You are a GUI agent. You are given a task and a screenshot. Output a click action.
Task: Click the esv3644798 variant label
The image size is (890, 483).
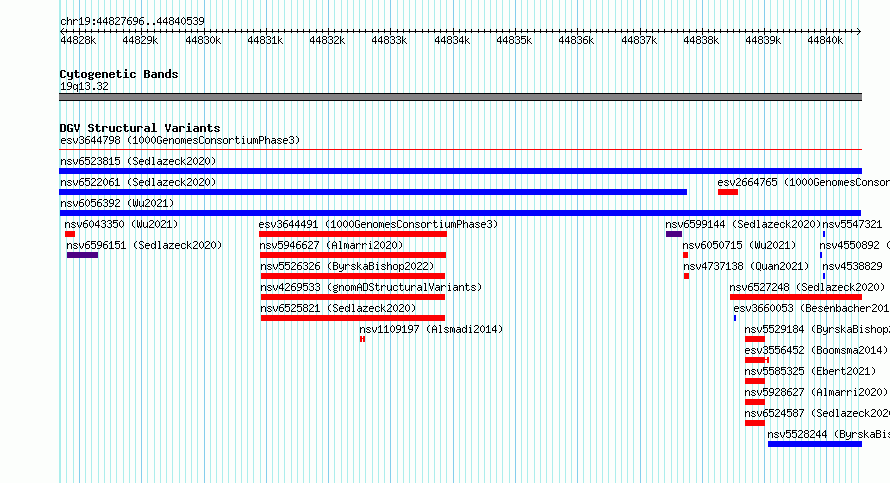pos(180,140)
